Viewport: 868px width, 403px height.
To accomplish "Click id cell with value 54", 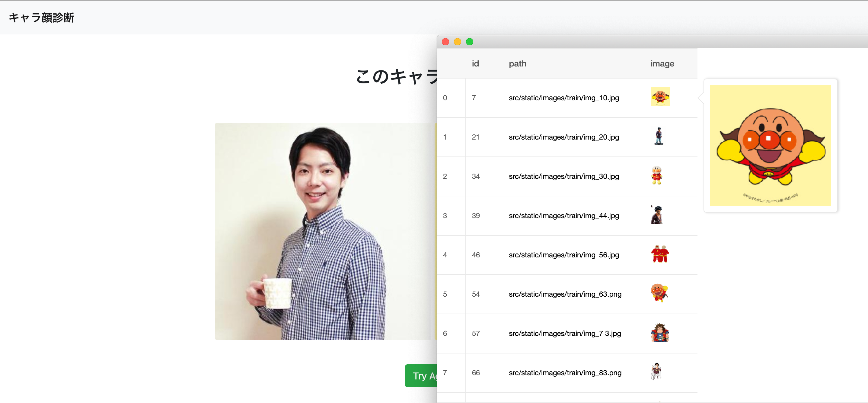I will tap(475, 295).
